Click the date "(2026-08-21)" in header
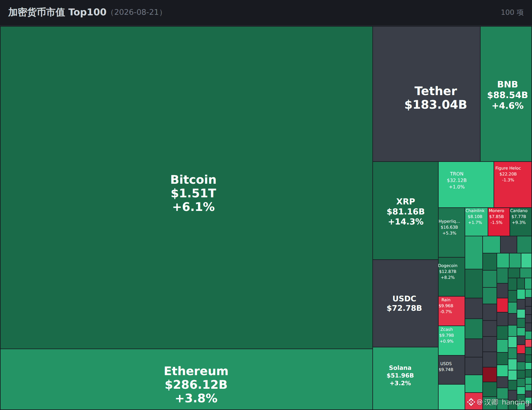The height and width of the screenshot is (410, 532). tap(137, 12)
